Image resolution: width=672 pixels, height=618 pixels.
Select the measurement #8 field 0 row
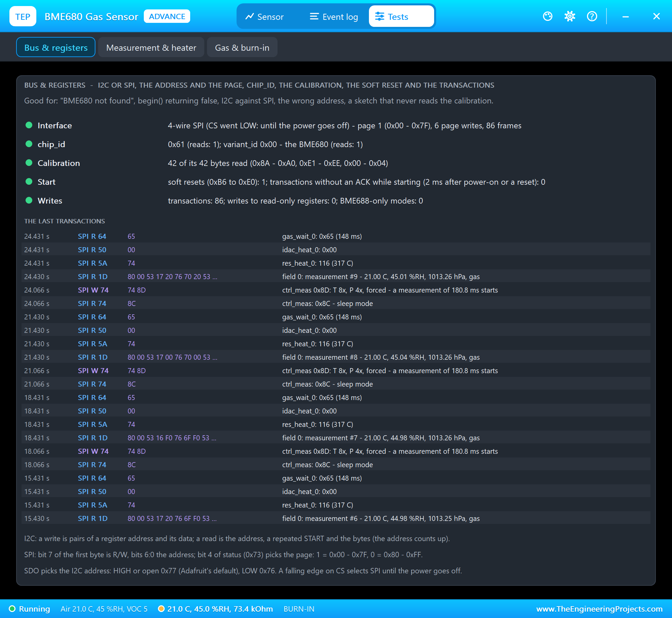tap(336, 357)
